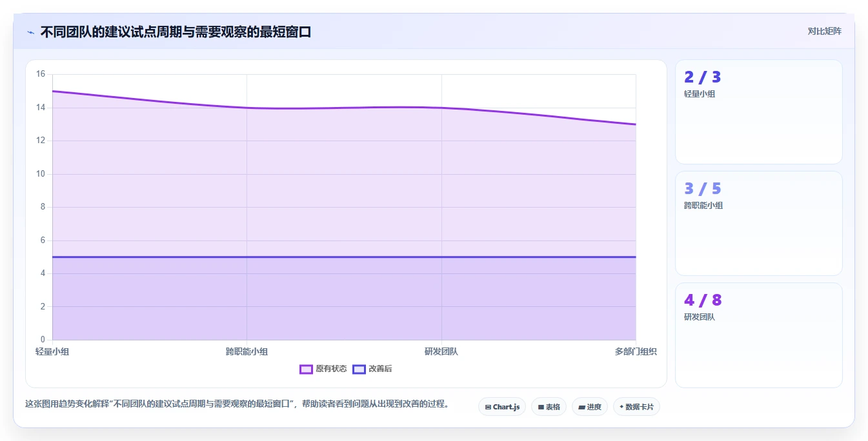Select the 表格 tag
The width and height of the screenshot is (868, 441).
[549, 407]
